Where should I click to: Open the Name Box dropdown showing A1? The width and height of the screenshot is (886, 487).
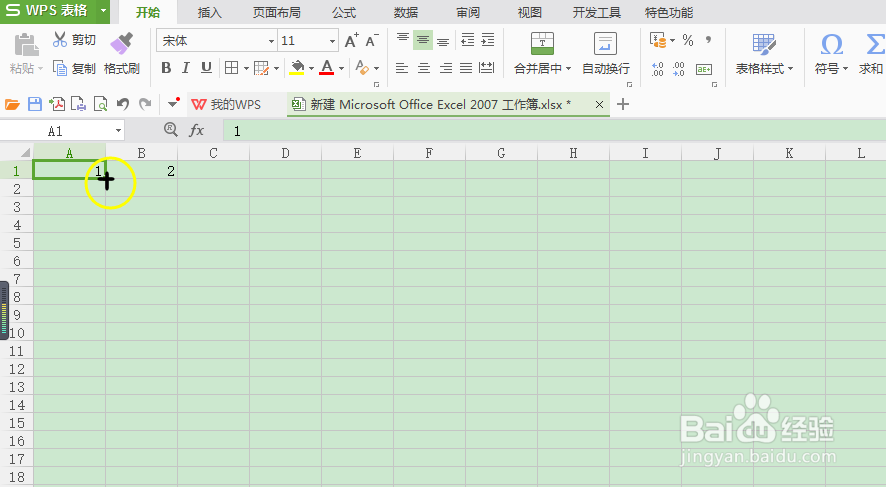[x=118, y=131]
